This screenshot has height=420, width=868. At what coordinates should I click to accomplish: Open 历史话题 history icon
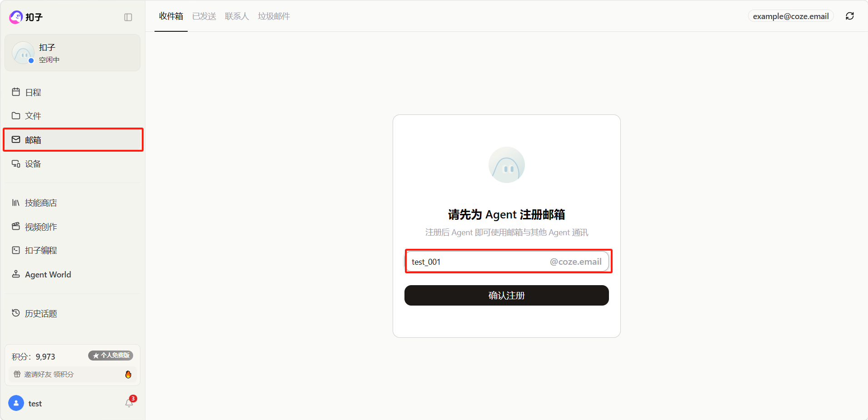click(16, 313)
